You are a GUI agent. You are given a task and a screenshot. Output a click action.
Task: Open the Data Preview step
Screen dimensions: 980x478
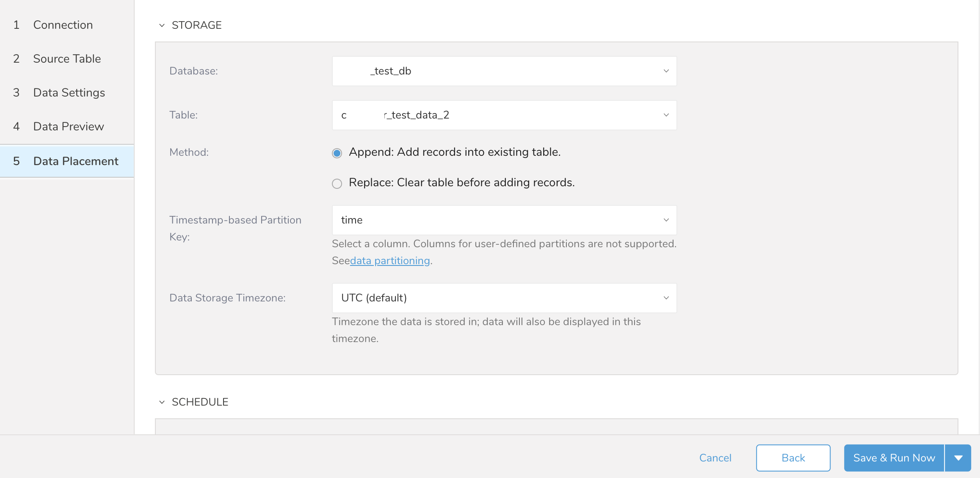pyautogui.click(x=69, y=127)
